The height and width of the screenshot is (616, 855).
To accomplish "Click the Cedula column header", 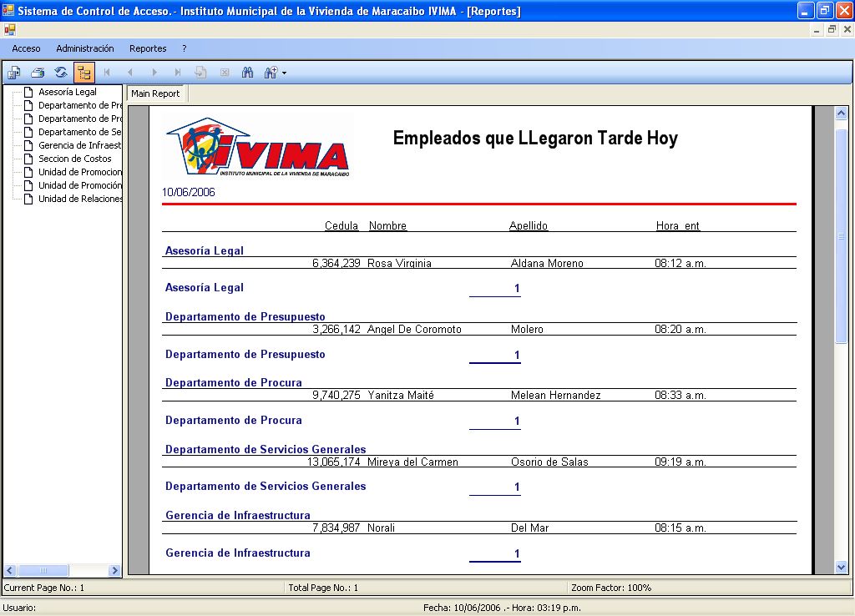I will pyautogui.click(x=341, y=225).
